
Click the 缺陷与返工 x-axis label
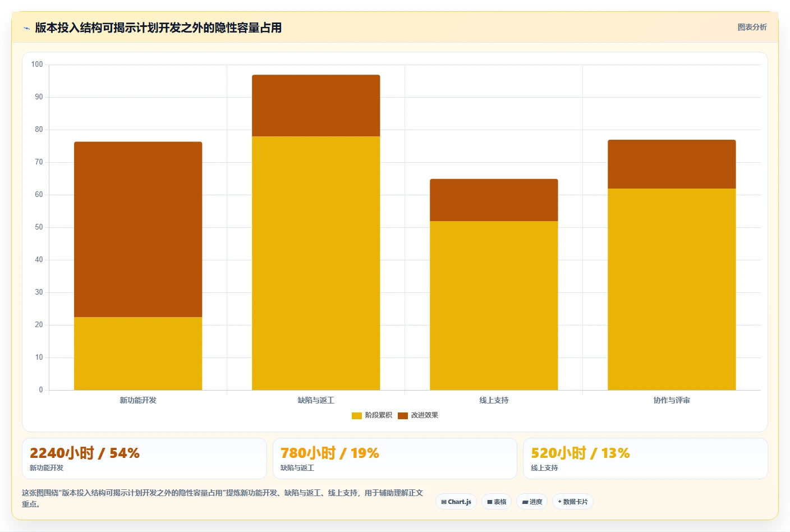(316, 400)
